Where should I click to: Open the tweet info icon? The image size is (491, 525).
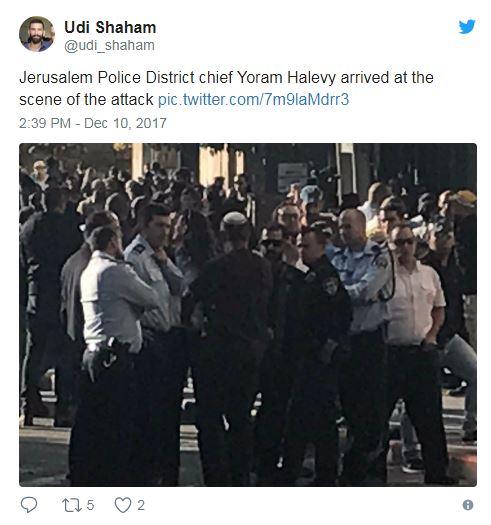468,505
